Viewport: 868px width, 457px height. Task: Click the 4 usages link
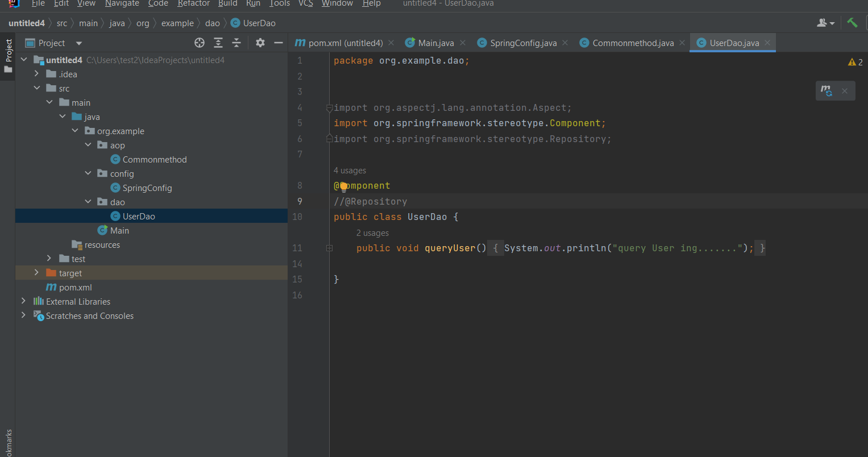tap(350, 171)
